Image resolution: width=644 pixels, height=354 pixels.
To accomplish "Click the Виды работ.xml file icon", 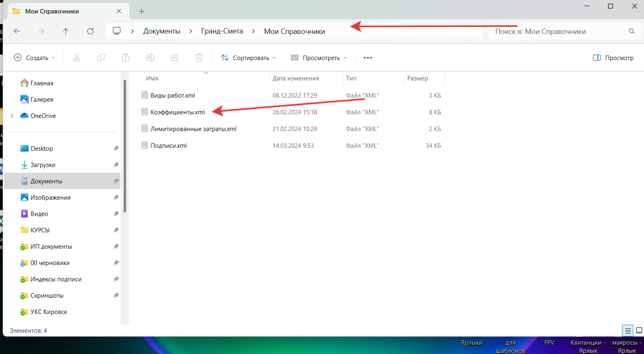I will pyautogui.click(x=145, y=95).
